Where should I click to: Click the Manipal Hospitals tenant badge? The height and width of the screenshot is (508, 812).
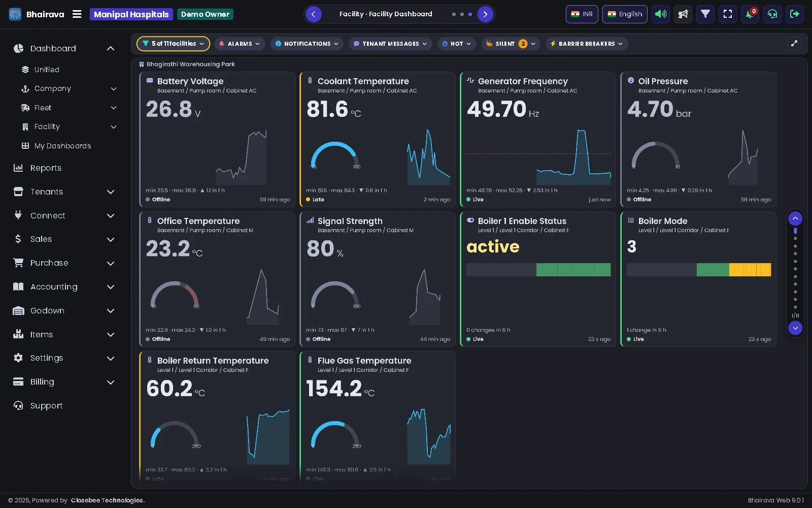[131, 14]
